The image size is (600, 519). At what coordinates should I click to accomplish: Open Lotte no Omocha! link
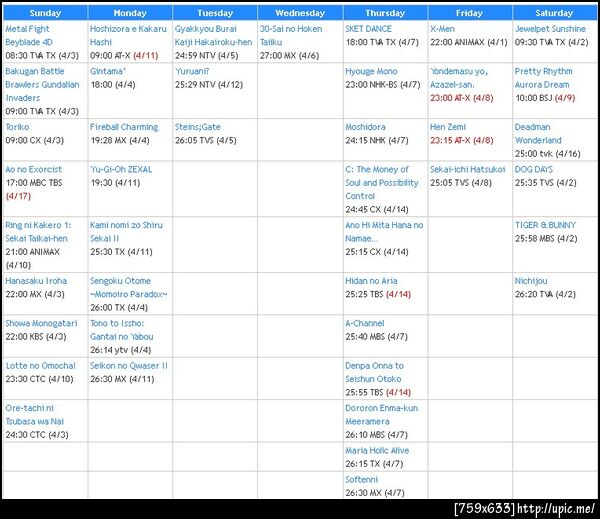tap(41, 366)
